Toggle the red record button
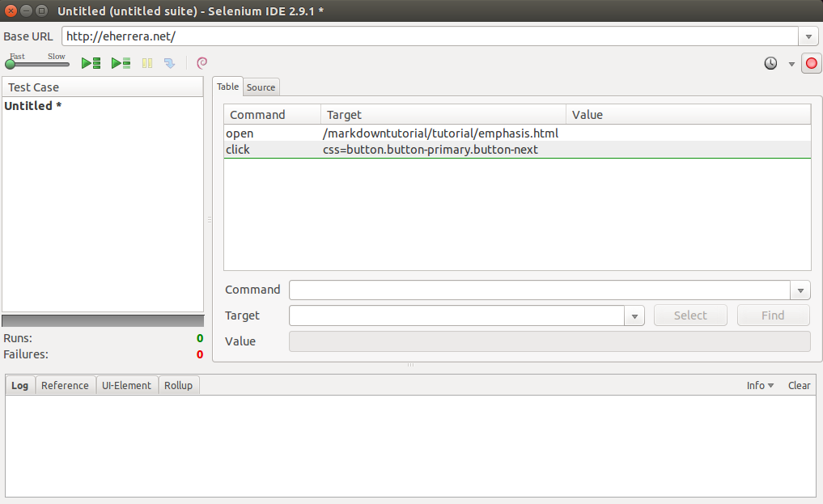823x504 pixels. 812,63
